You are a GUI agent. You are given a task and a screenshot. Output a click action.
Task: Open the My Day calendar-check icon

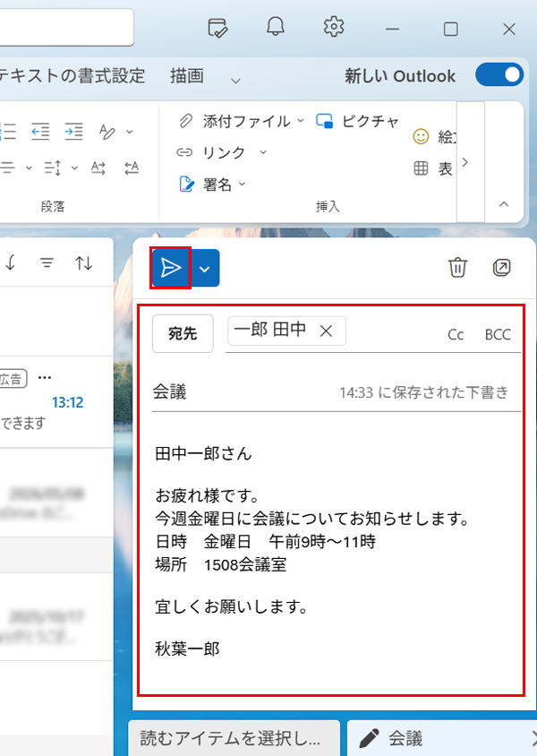[217, 28]
